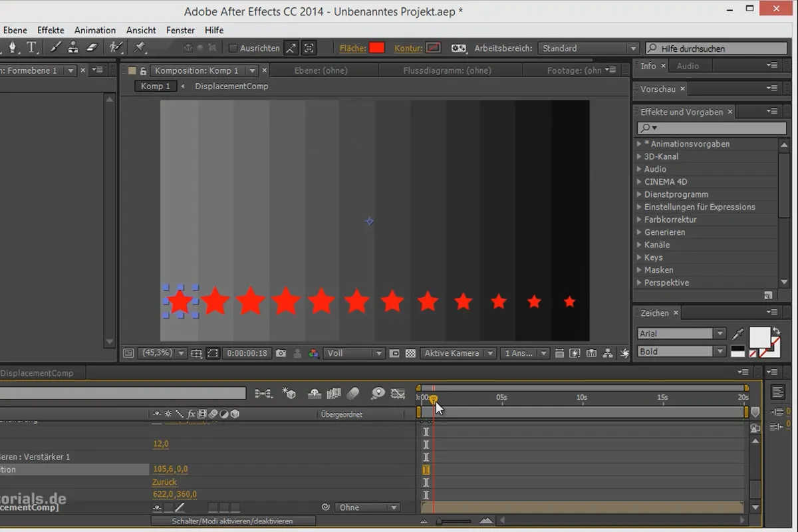
Task: Open the Animation menu
Action: point(95,30)
